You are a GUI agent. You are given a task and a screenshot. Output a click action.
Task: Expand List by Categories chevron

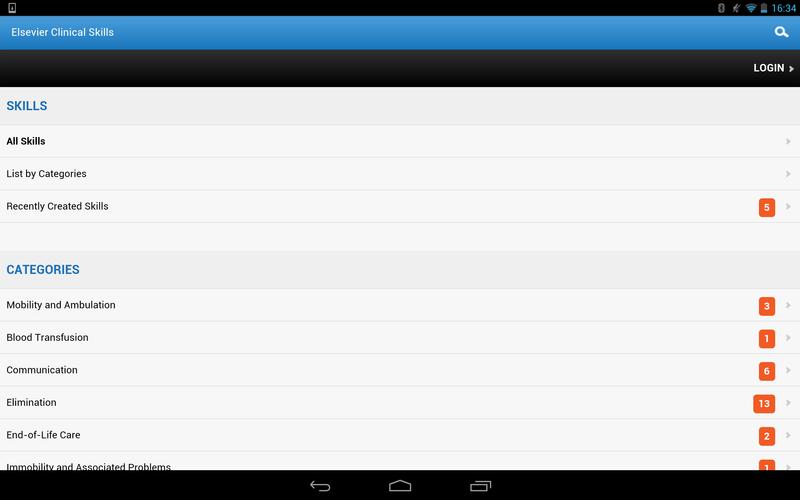tap(788, 174)
